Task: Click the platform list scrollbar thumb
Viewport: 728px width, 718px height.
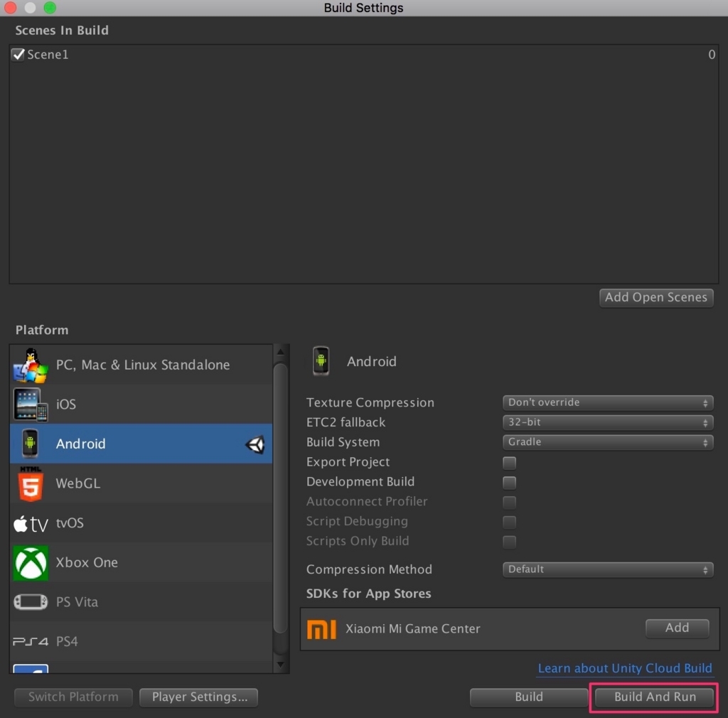Action: (x=280, y=498)
